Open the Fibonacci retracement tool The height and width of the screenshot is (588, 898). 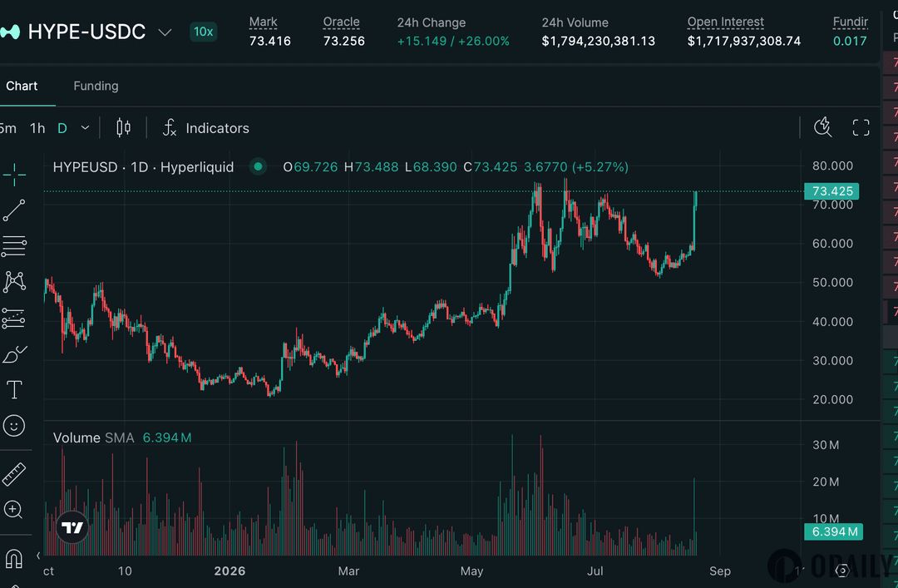[14, 246]
